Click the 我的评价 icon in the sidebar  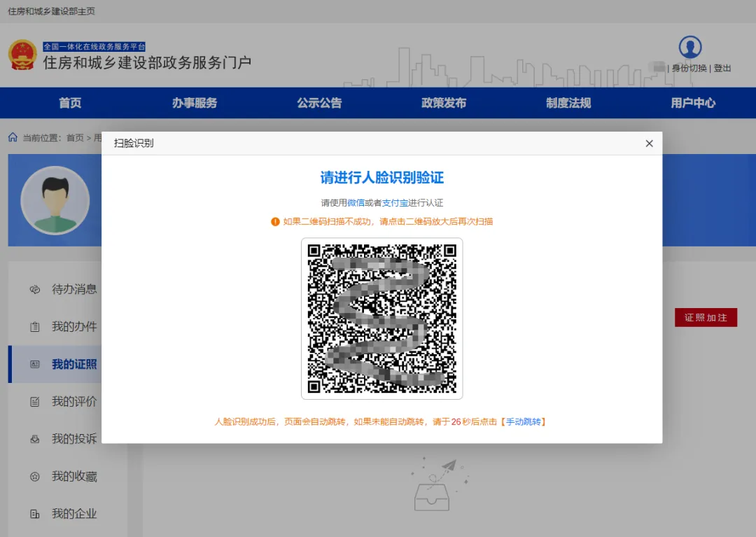(x=35, y=402)
